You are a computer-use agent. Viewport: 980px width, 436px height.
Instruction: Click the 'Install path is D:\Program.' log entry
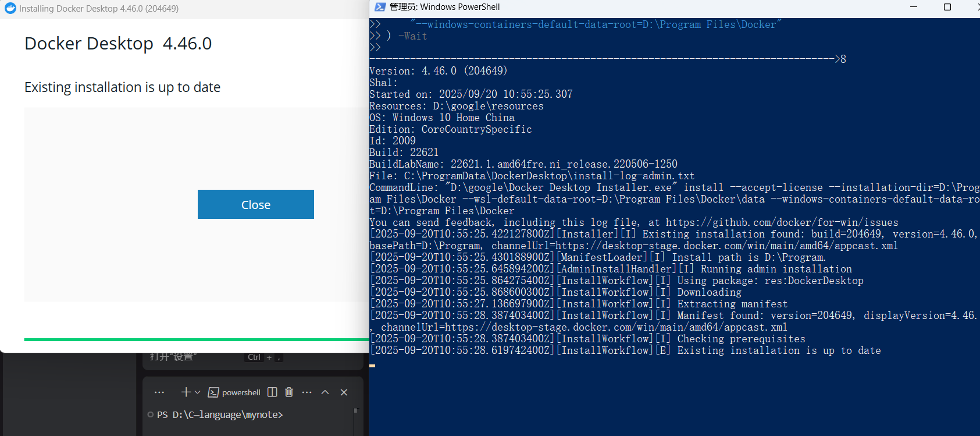[598, 257]
